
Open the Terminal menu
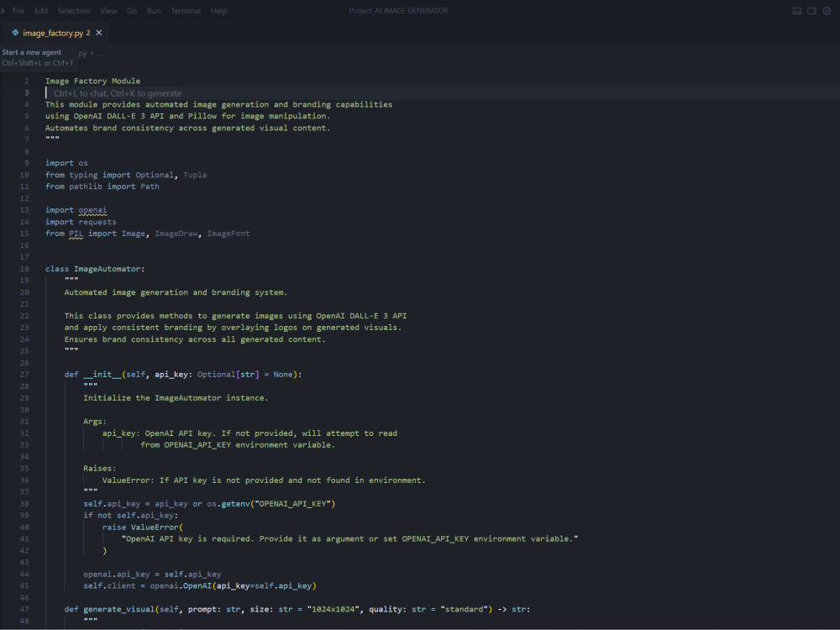[186, 11]
